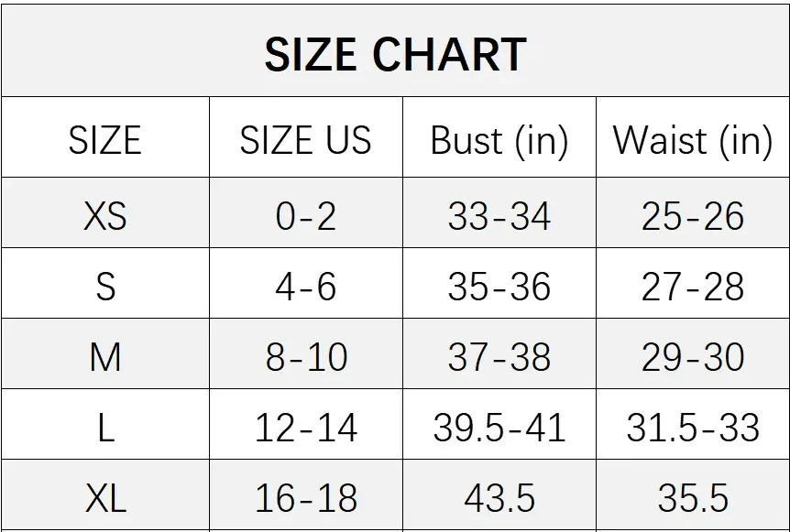Click the Waist (in) header cell

pos(693,137)
